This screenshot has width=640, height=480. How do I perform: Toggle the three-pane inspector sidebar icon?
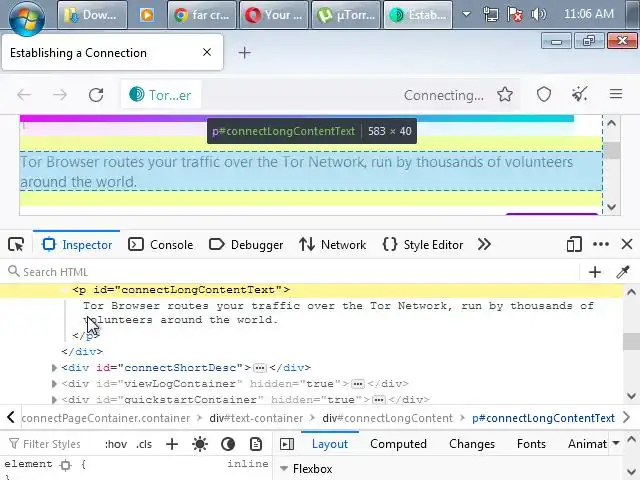pos(287,444)
